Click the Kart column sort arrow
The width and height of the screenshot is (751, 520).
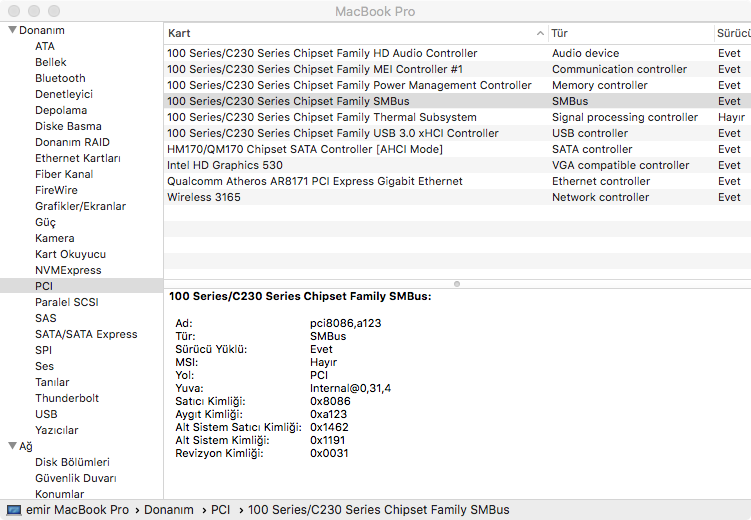tap(539, 33)
